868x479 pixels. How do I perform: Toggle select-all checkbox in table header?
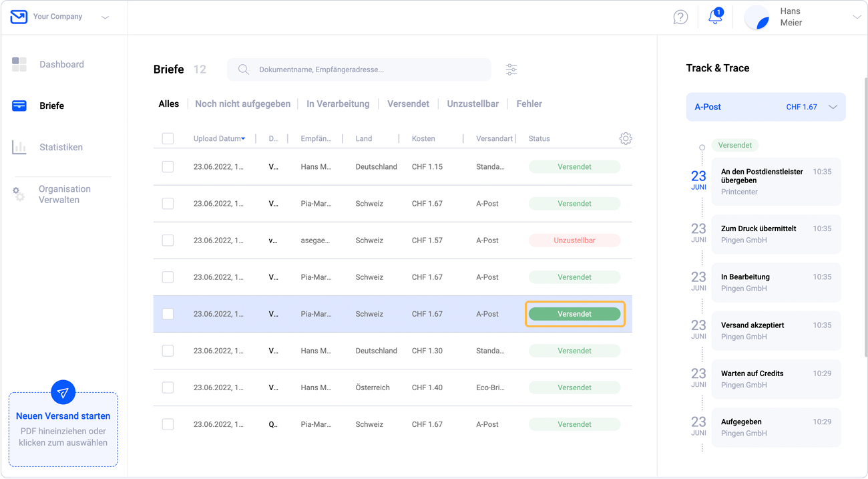168,138
